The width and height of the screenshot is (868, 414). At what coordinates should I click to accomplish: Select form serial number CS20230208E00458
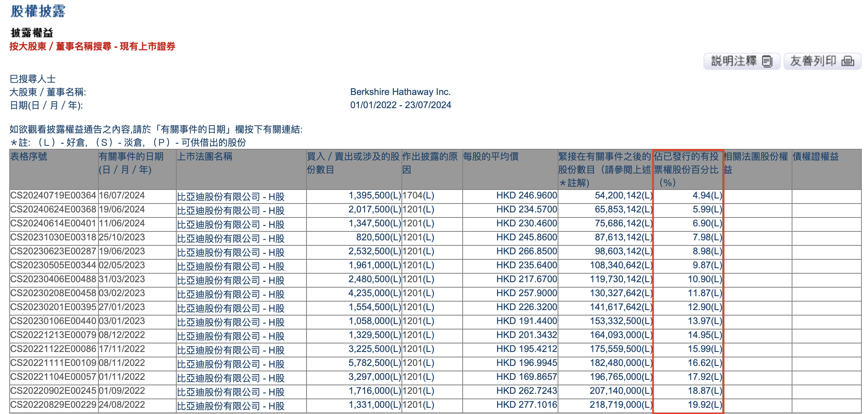53,293
